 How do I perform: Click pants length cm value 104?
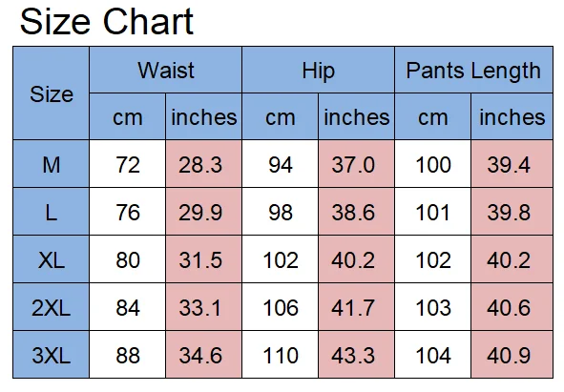[432, 355]
